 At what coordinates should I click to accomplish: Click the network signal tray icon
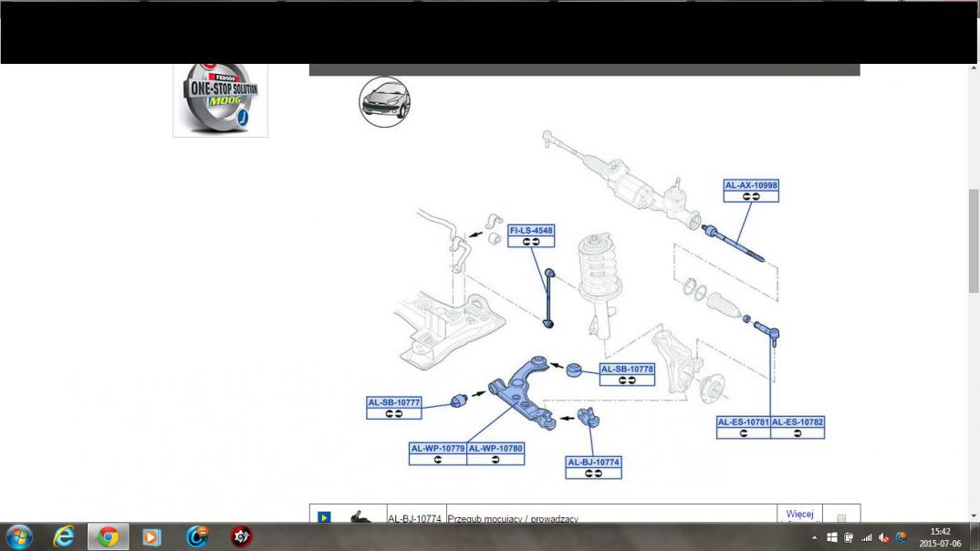coord(866,537)
